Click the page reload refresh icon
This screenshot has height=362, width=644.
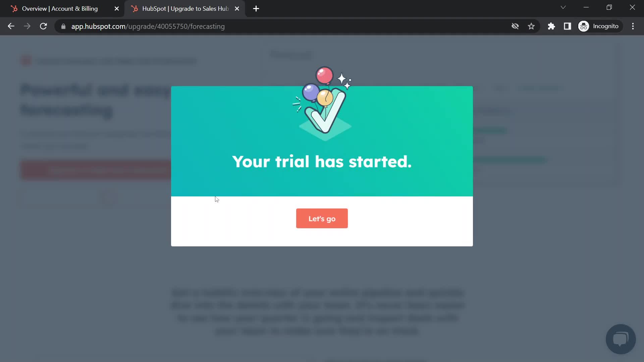pos(43,26)
